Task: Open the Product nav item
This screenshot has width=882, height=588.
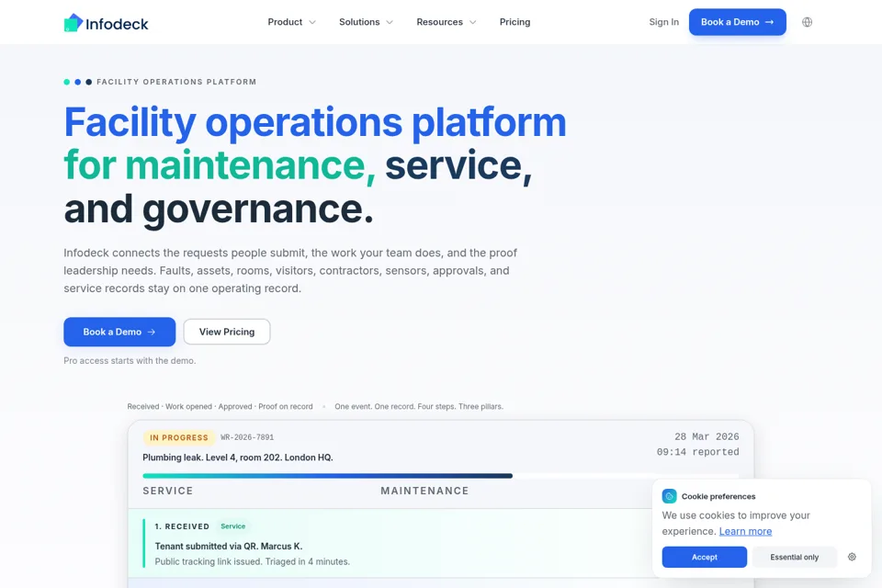Action: (x=291, y=22)
